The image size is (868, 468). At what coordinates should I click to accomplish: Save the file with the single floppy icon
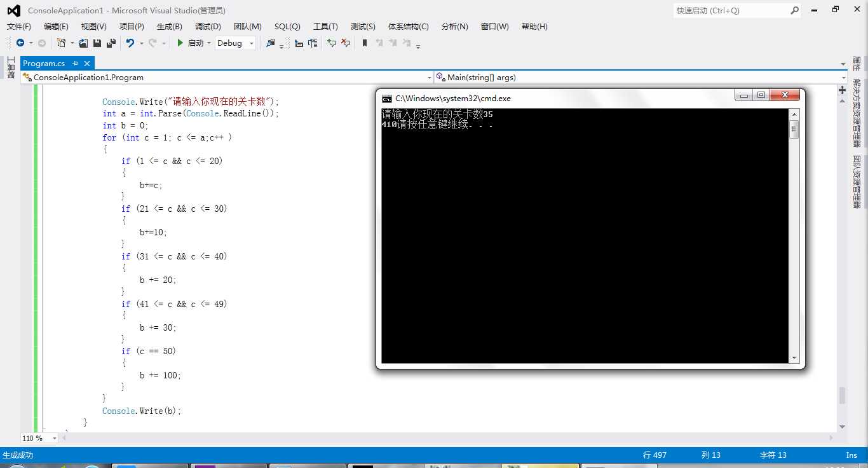[97, 43]
